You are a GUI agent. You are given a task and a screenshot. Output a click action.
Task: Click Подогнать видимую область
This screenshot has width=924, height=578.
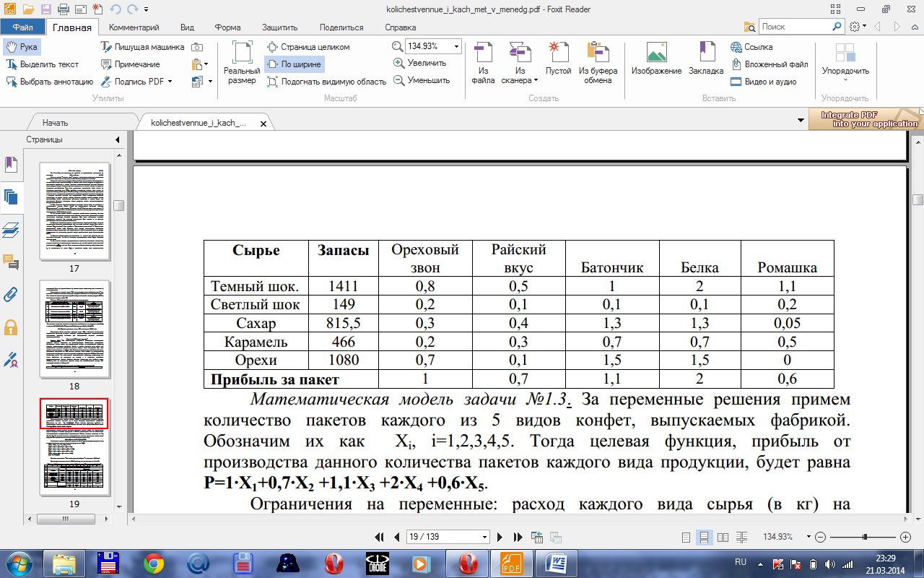click(x=326, y=82)
